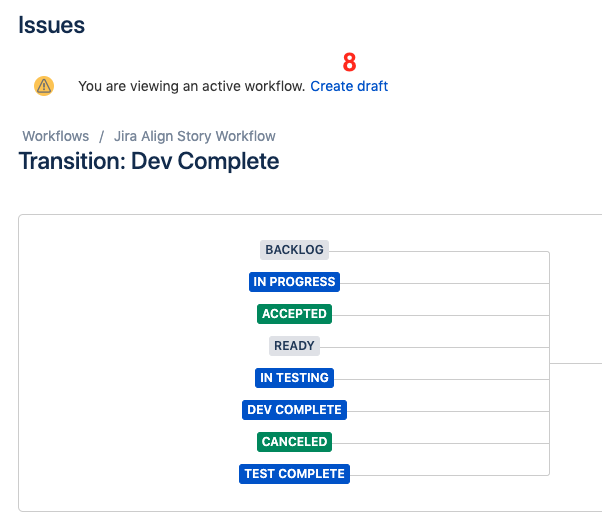
Task: Click the vertical connector joining status lines
Action: point(549,363)
